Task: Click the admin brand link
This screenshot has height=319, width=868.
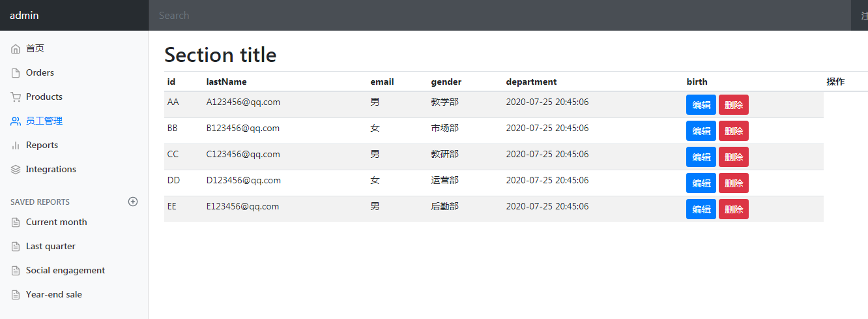Action: pyautogui.click(x=24, y=15)
